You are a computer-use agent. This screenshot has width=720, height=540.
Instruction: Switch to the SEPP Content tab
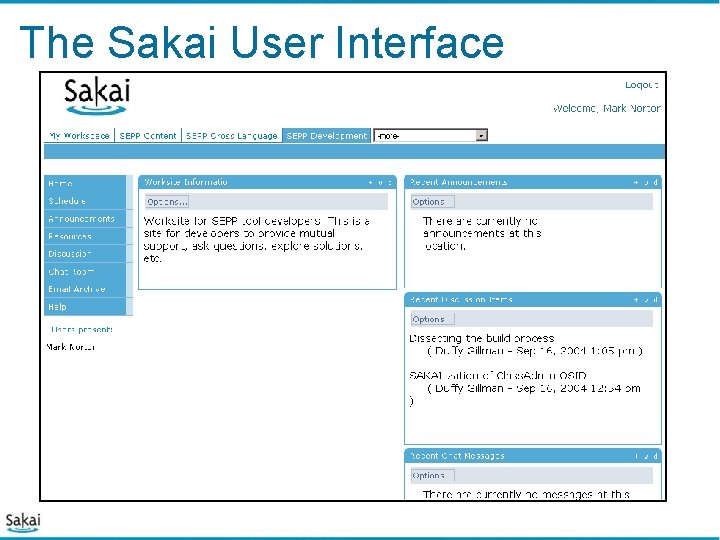point(148,135)
